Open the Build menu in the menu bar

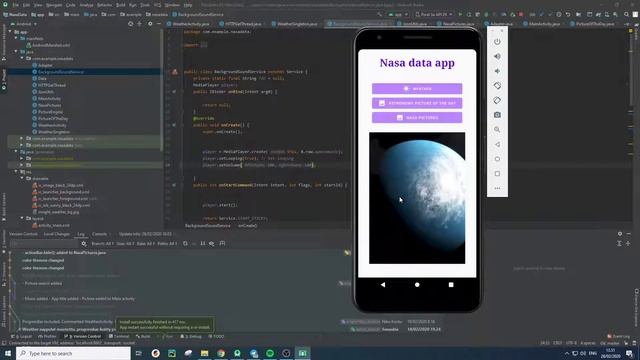pyautogui.click(x=121, y=5)
